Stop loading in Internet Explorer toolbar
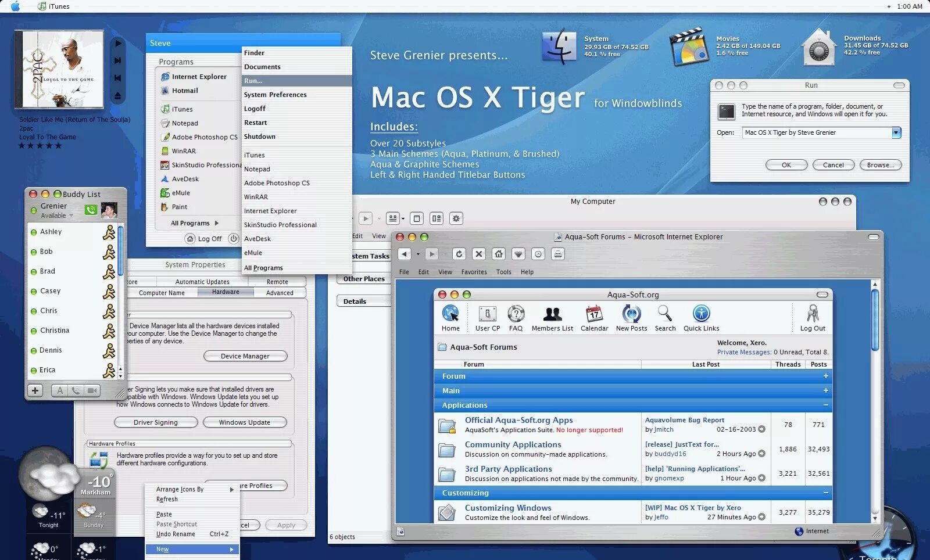Image resolution: width=930 pixels, height=560 pixels. 479,254
